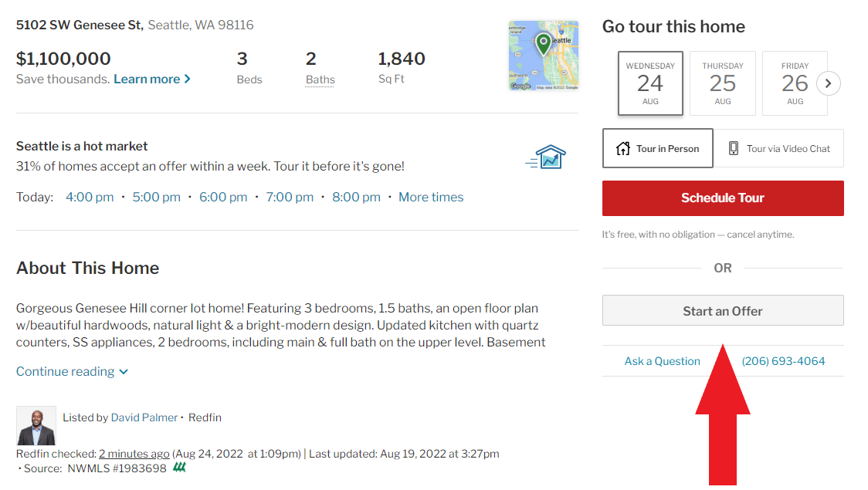Screen dimensions: 868x490
Task: Switch to Tour in Person option
Action: [658, 148]
